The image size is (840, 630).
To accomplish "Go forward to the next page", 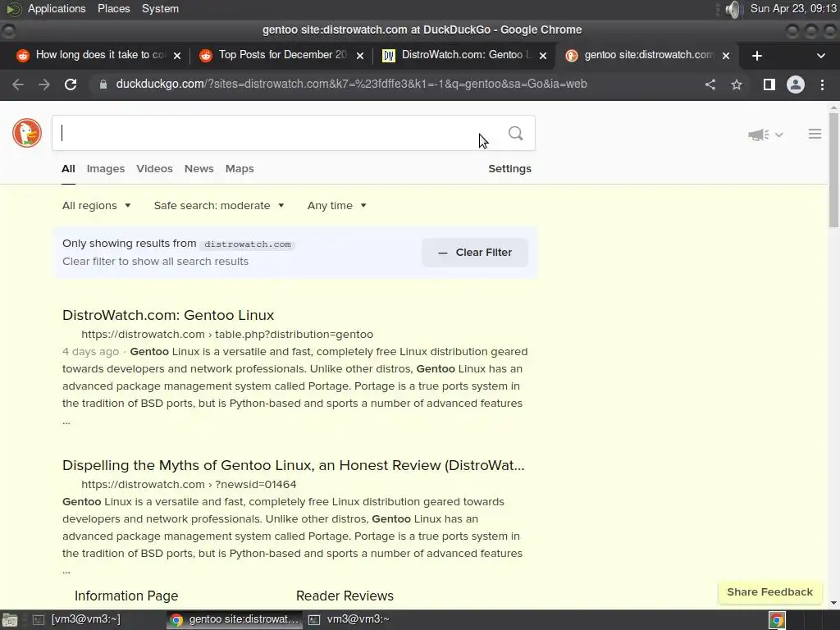I will [44, 84].
